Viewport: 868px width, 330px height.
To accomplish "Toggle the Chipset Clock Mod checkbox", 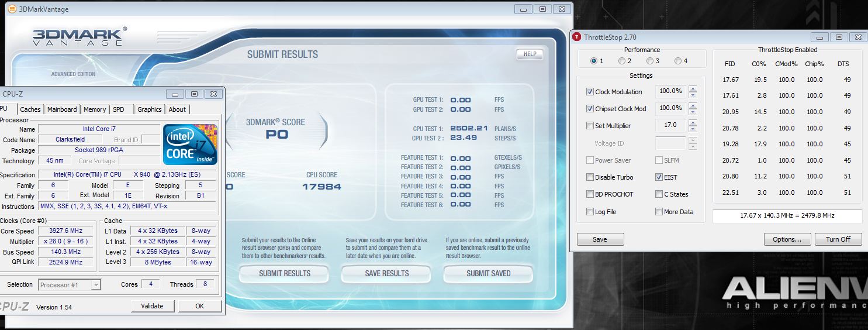I will (x=590, y=109).
